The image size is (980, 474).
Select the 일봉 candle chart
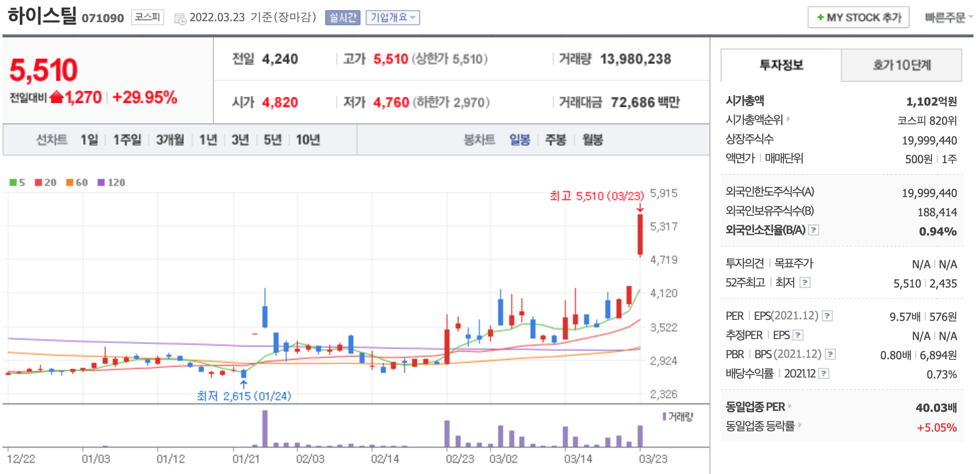(519, 139)
